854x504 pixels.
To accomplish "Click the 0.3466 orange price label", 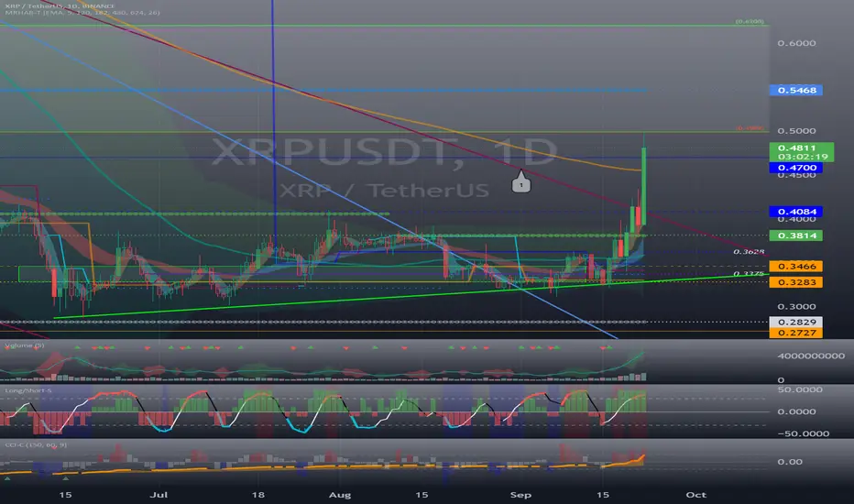I will point(795,267).
